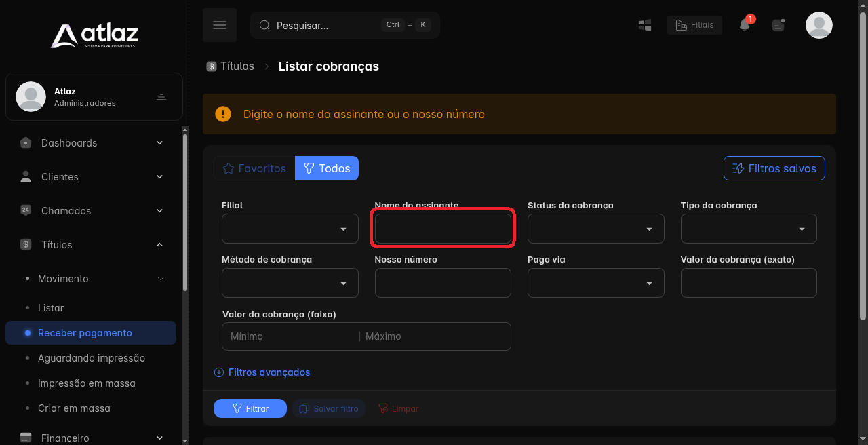The image size is (868, 445).
Task: Expand the Chamados menu
Action: [160, 210]
